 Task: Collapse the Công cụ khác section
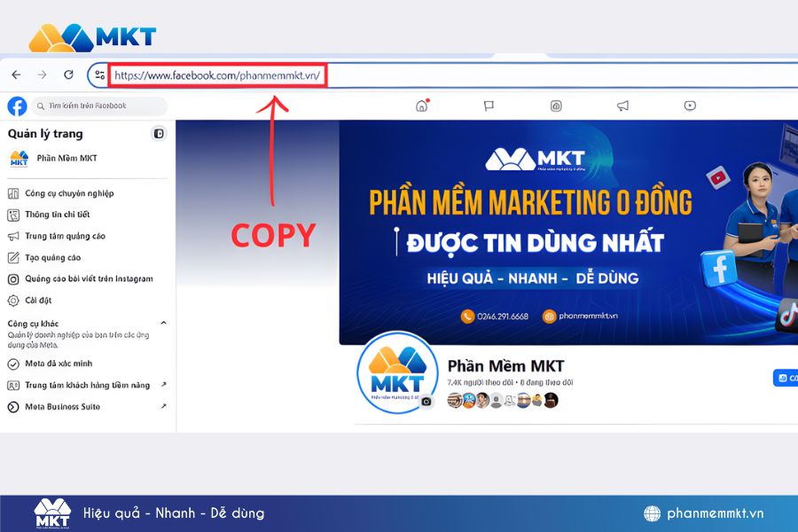pos(163,323)
